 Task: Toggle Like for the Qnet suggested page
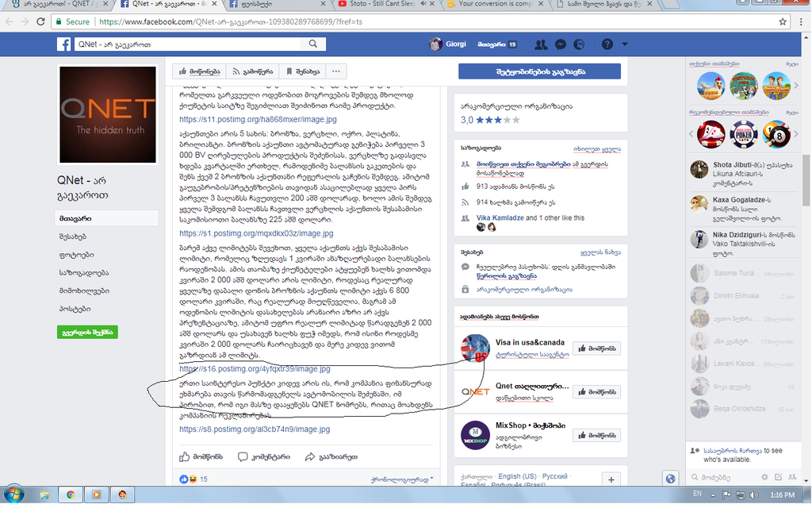coord(596,392)
